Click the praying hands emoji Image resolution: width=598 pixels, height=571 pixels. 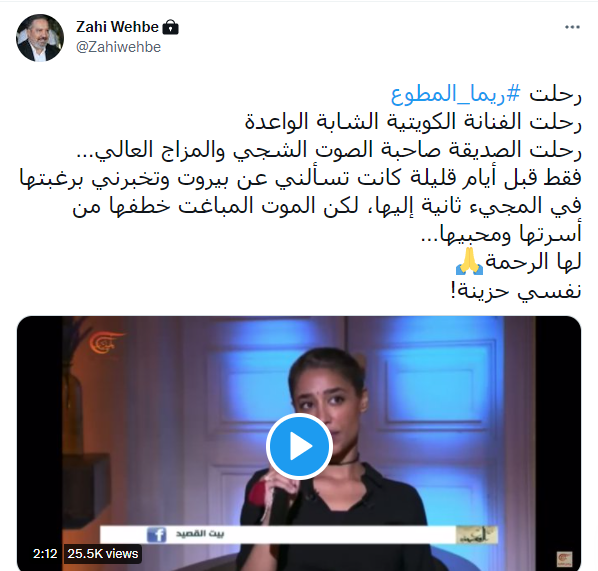pos(469,261)
